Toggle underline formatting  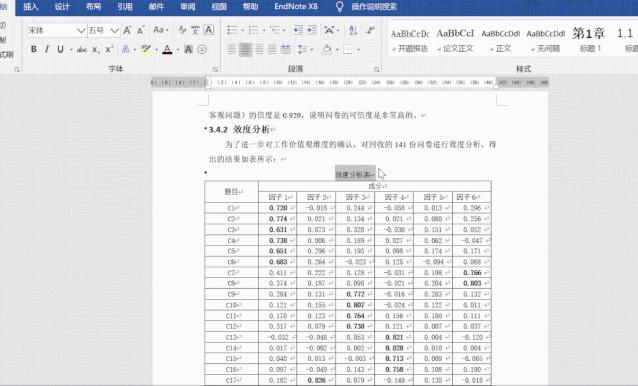(x=60, y=50)
